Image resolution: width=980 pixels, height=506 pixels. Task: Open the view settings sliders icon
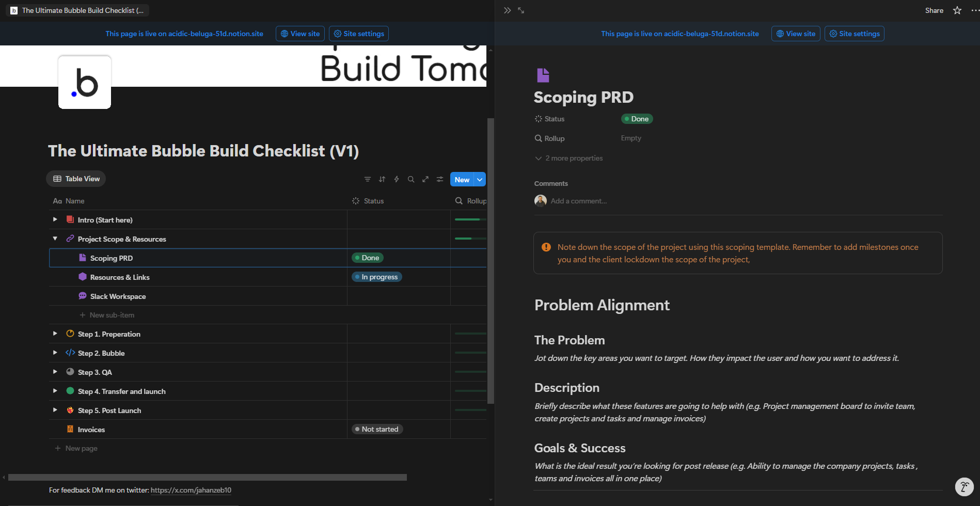440,179
